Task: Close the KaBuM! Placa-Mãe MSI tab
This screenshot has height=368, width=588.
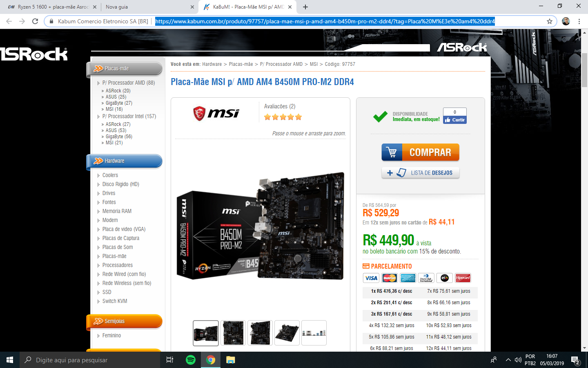Action: click(290, 7)
